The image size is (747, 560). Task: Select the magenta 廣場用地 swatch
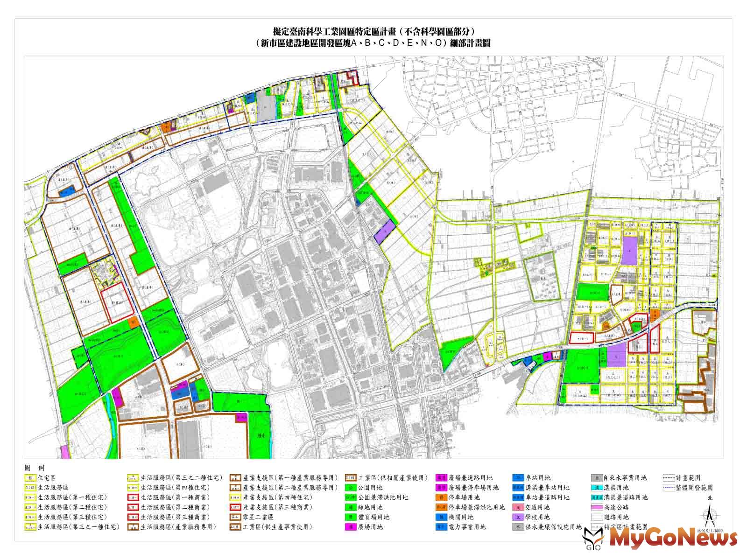point(351,527)
